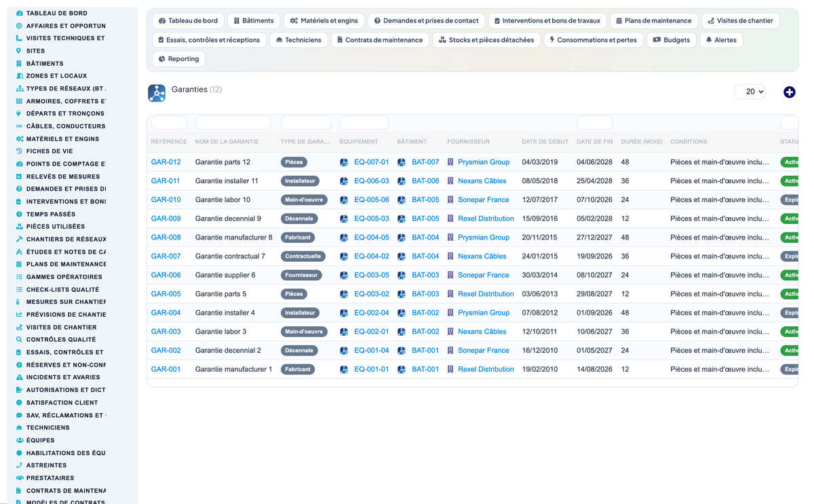The height and width of the screenshot is (504, 814).
Task: Click the Garanties module logo icon
Action: click(157, 93)
